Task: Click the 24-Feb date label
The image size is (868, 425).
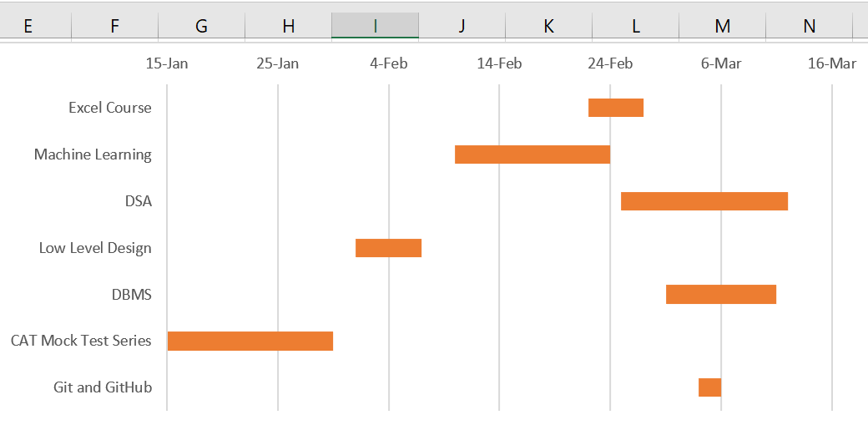Action: tap(610, 63)
